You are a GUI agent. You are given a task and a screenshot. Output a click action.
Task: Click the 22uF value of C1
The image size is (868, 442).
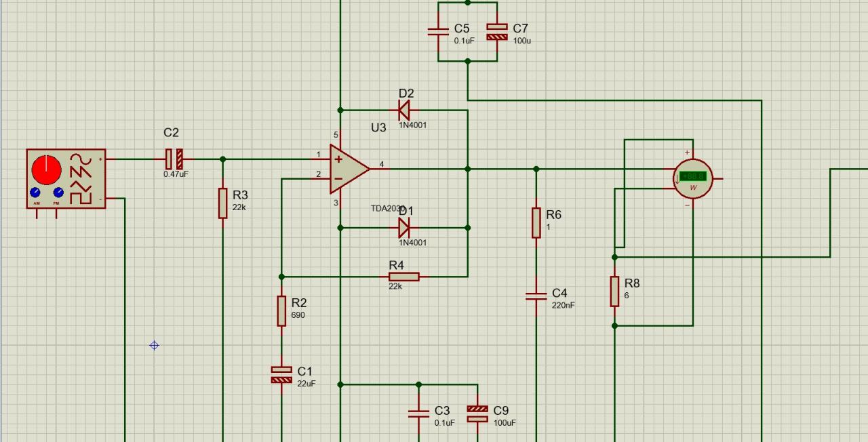point(307,384)
